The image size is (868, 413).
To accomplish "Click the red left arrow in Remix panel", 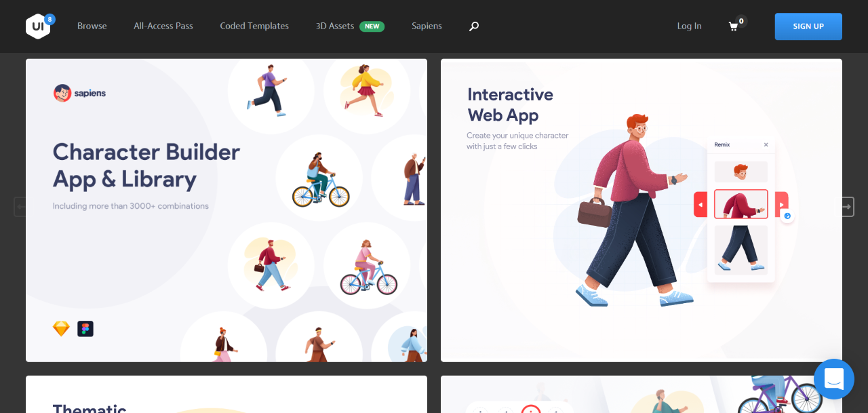I will (701, 204).
